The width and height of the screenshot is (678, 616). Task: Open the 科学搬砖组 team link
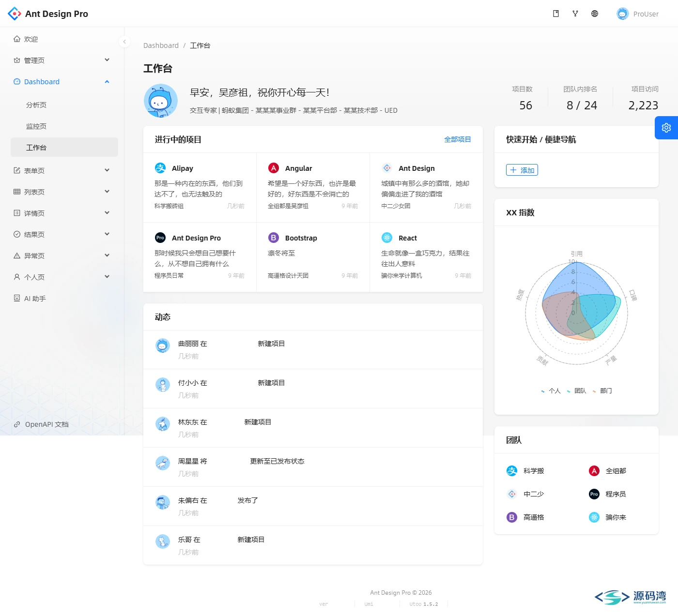click(x=169, y=206)
